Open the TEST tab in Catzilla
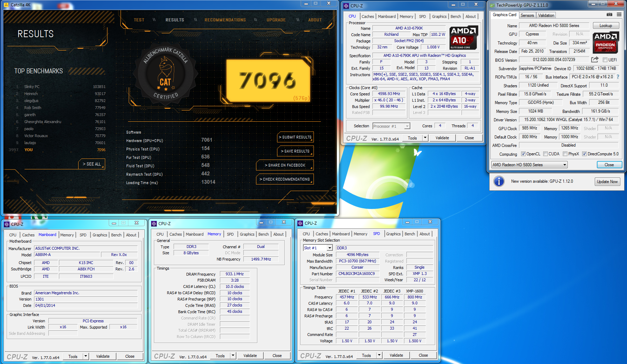The image size is (627, 364). (139, 20)
